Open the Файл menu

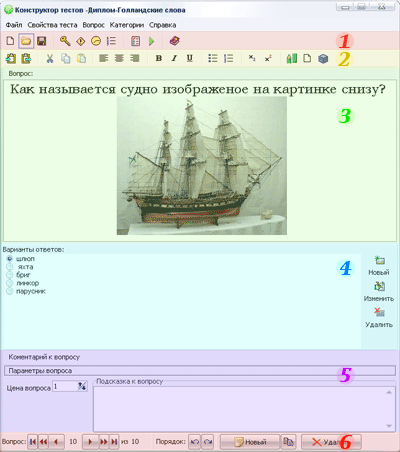coord(14,25)
